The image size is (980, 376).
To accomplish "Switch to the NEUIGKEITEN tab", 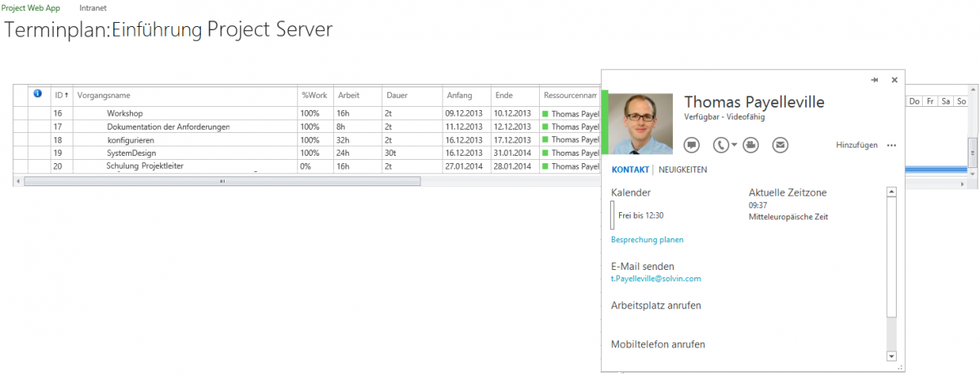I will click(x=683, y=170).
